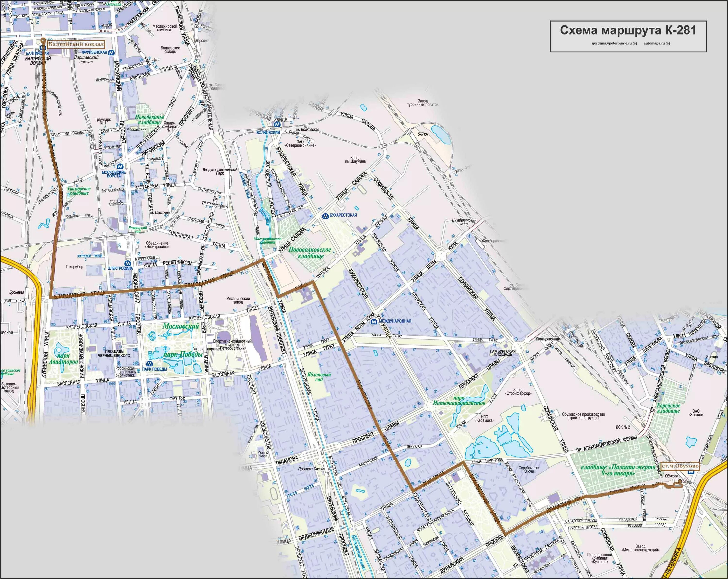728x579 pixels.
Task: Click the Бадаевские склады label
Action: tap(171, 50)
